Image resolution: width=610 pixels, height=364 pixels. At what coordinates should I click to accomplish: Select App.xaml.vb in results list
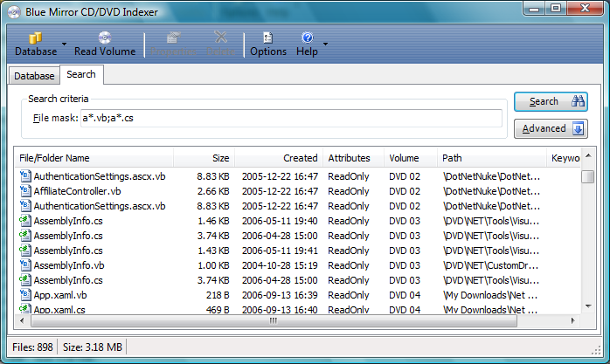[x=298, y=295]
